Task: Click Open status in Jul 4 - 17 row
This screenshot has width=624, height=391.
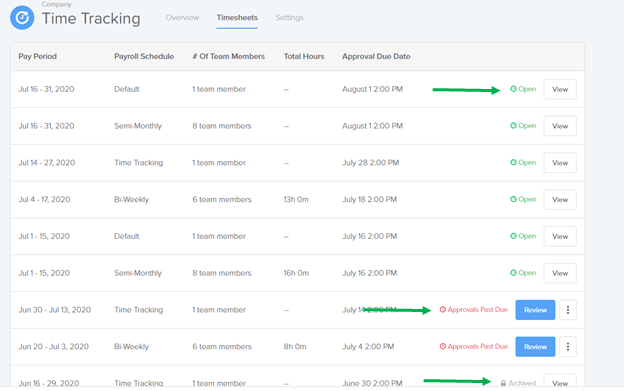Action: [x=523, y=199]
